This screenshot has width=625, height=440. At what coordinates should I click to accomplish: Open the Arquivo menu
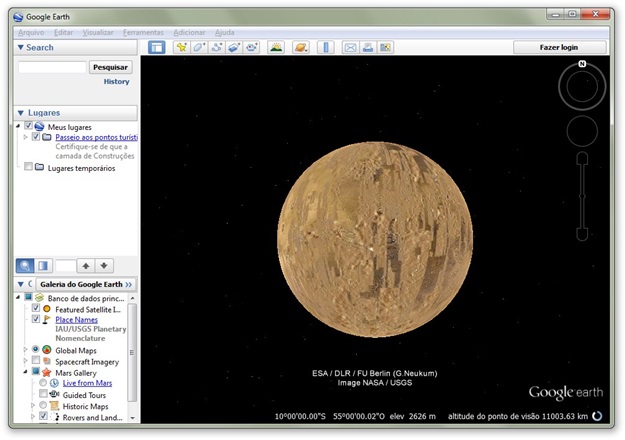tap(31, 32)
